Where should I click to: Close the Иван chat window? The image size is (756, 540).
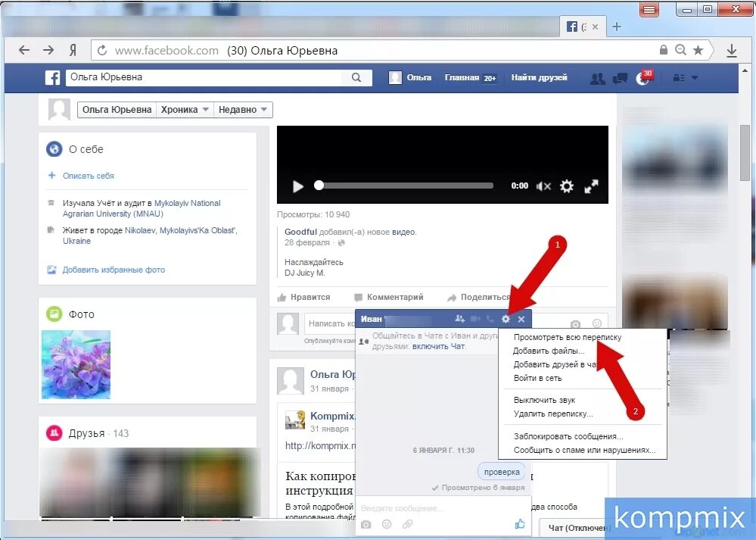click(521, 319)
